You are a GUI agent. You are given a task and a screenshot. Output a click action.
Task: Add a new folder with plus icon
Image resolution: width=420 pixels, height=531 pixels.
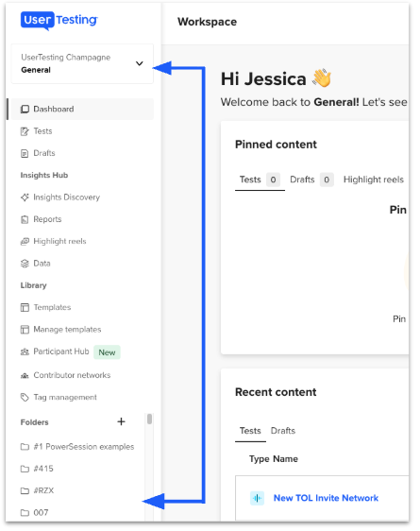(121, 421)
